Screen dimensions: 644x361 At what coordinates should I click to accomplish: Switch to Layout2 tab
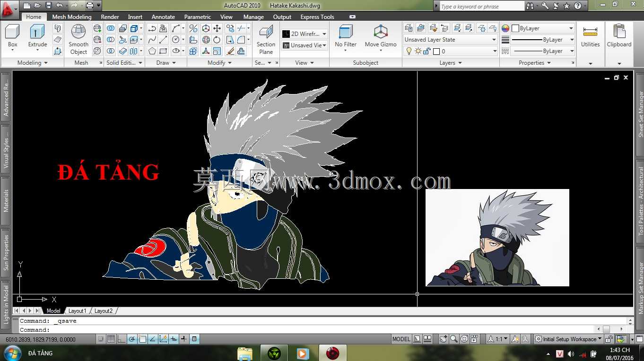click(x=104, y=311)
